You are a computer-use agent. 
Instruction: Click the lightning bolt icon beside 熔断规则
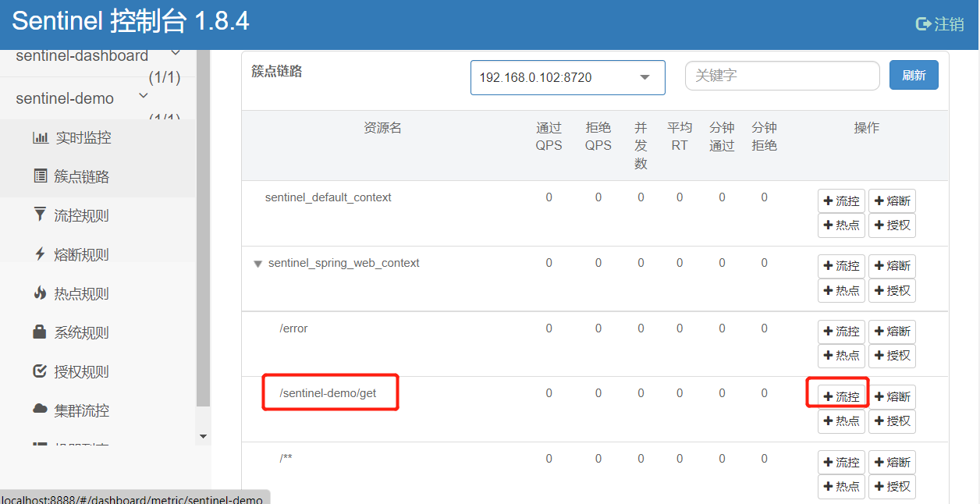tap(41, 254)
